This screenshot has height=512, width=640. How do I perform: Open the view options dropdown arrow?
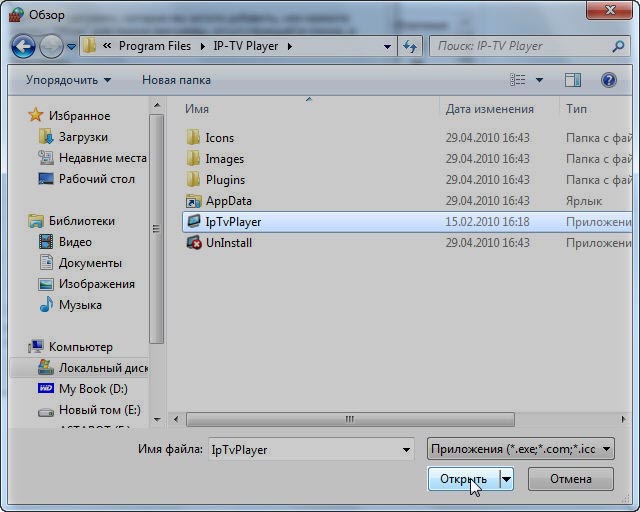coord(539,80)
